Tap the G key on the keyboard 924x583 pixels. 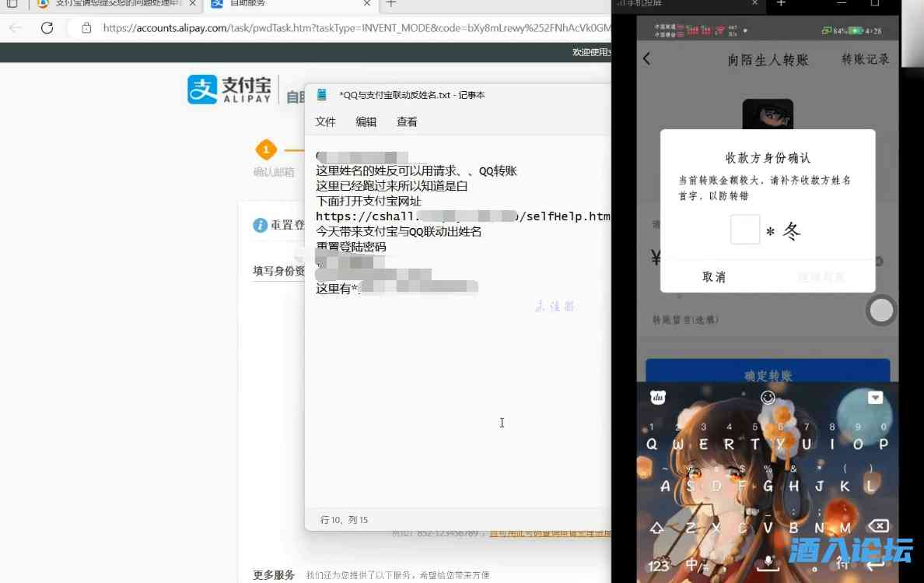[768, 486]
